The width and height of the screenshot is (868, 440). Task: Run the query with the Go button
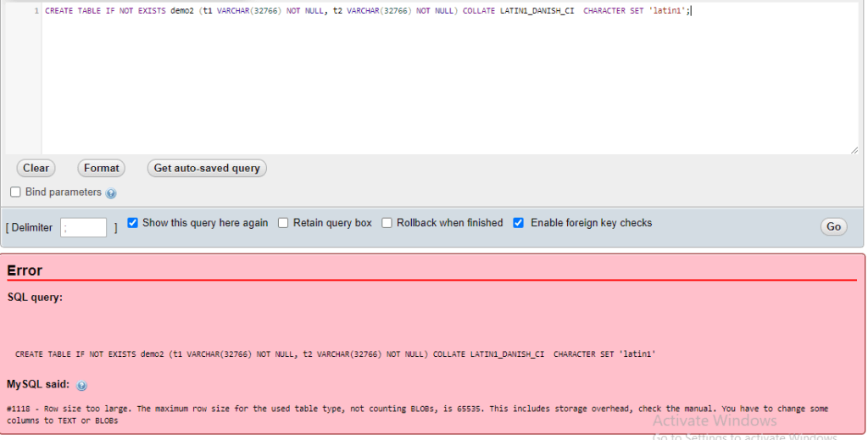coord(833,226)
